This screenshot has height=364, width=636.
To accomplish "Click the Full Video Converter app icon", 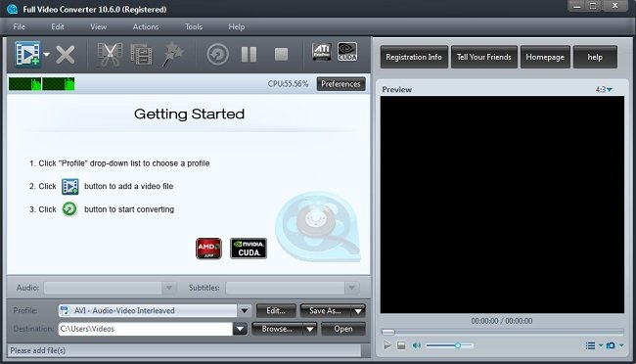I will pos(12,9).
